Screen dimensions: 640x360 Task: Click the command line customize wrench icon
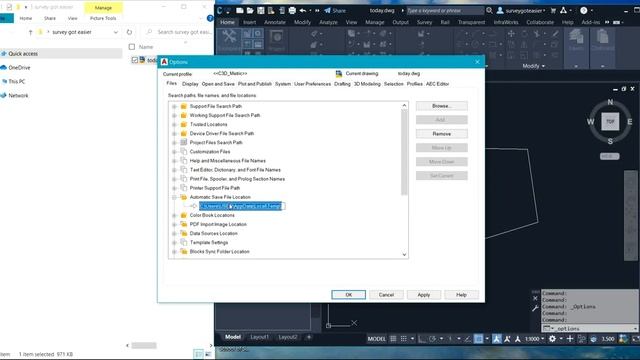click(535, 308)
